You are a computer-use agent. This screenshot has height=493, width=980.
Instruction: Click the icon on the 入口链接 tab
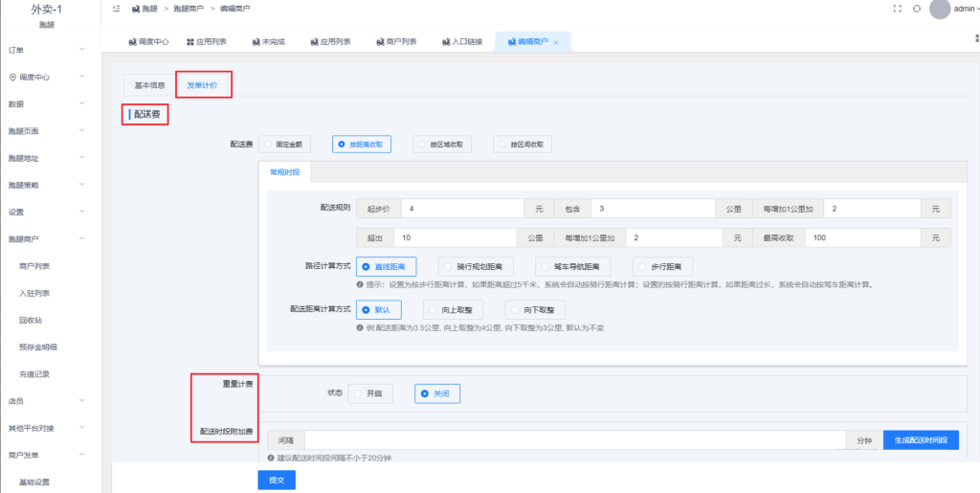click(447, 42)
